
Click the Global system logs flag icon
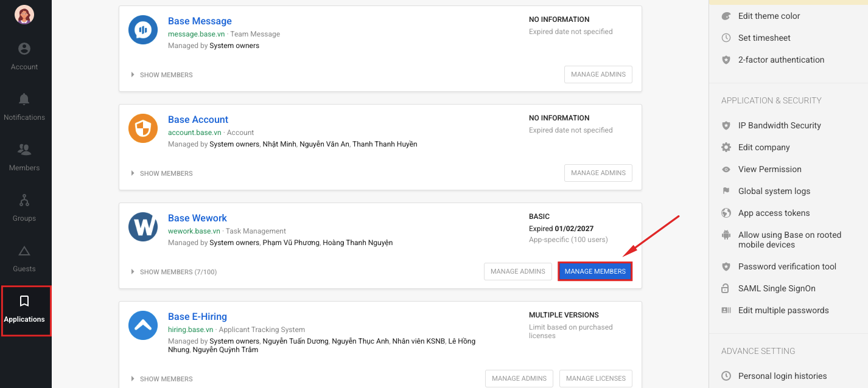726,191
